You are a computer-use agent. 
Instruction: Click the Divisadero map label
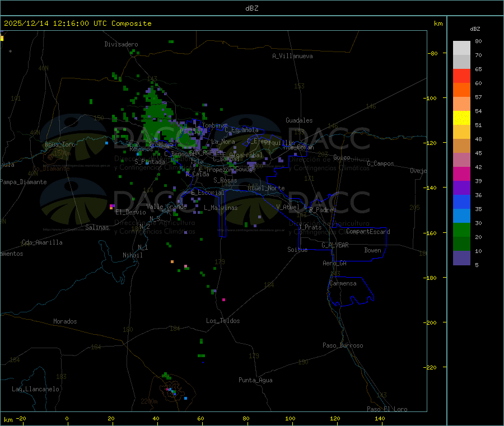[x=121, y=44]
